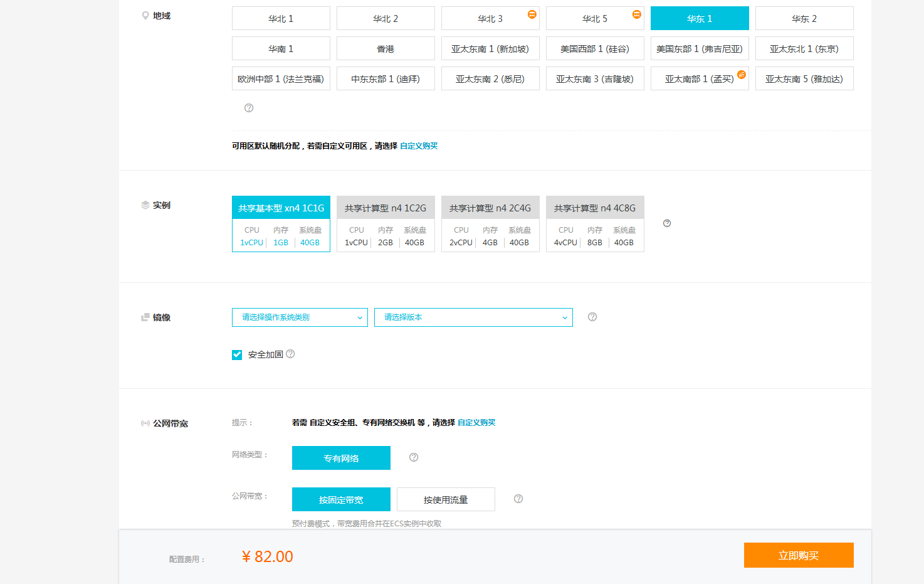Open 自定义购买 link for availability zone
This screenshot has height=584, width=924.
point(419,146)
